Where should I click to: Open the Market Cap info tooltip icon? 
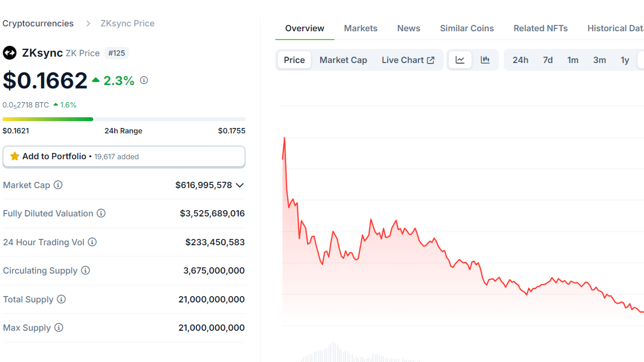(58, 185)
